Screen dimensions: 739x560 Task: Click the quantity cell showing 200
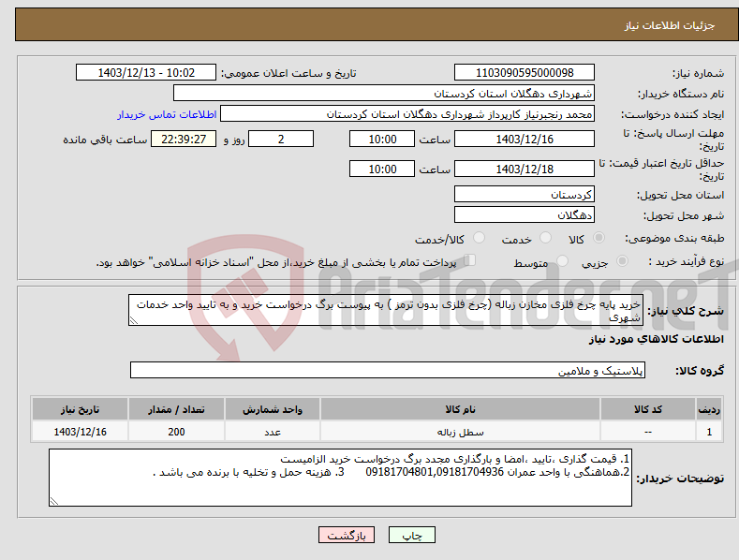pyautogui.click(x=176, y=432)
